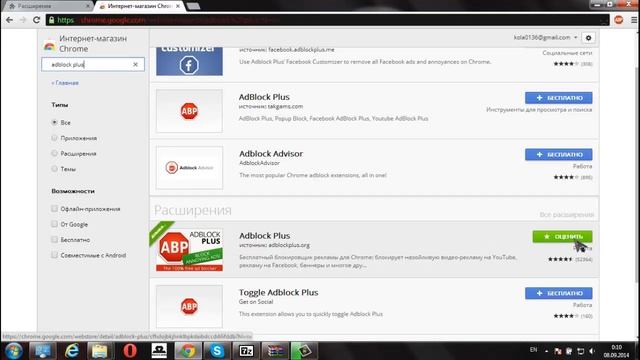The image size is (640, 360).
Task: Click the browser forward arrow
Action: (23, 20)
